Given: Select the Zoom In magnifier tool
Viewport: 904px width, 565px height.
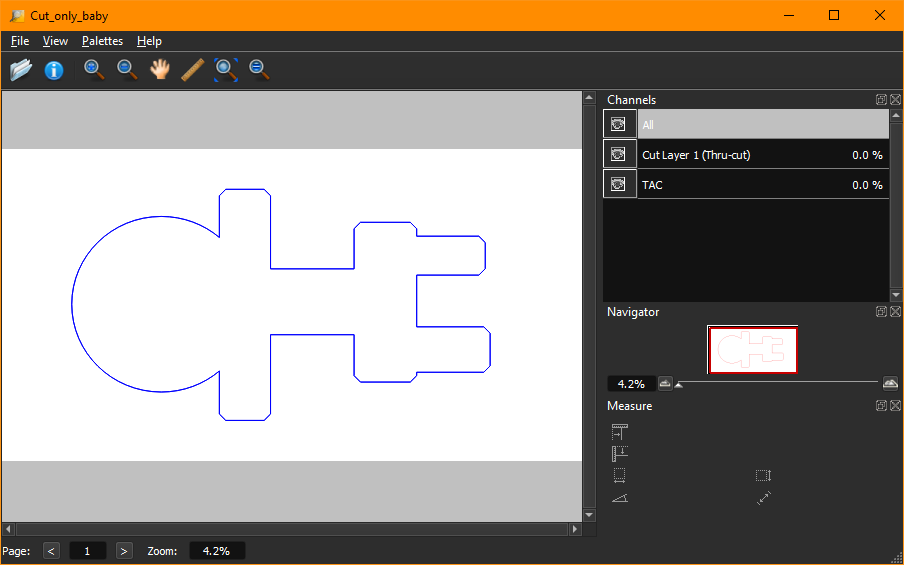Looking at the screenshot, I should point(93,69).
